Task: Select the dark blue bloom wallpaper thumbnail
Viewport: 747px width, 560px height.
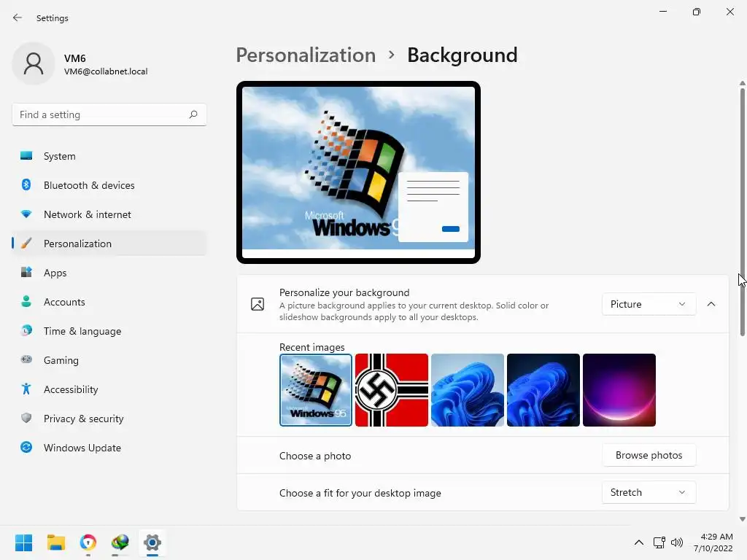Action: pyautogui.click(x=543, y=389)
